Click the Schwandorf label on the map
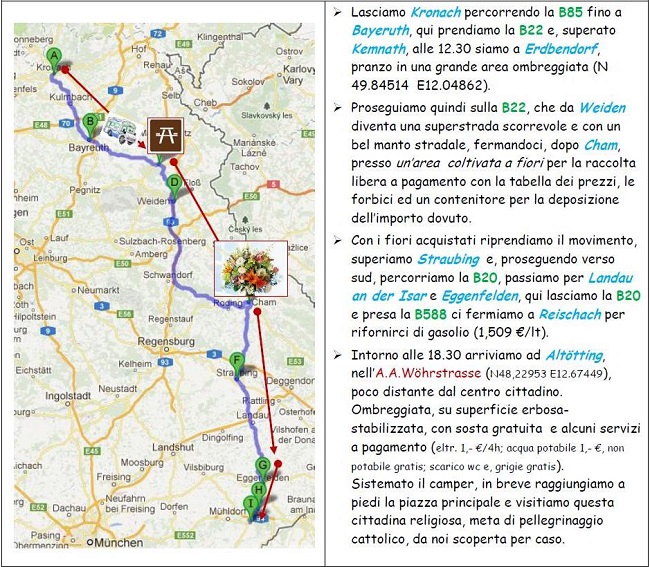650x567 pixels. [x=168, y=275]
